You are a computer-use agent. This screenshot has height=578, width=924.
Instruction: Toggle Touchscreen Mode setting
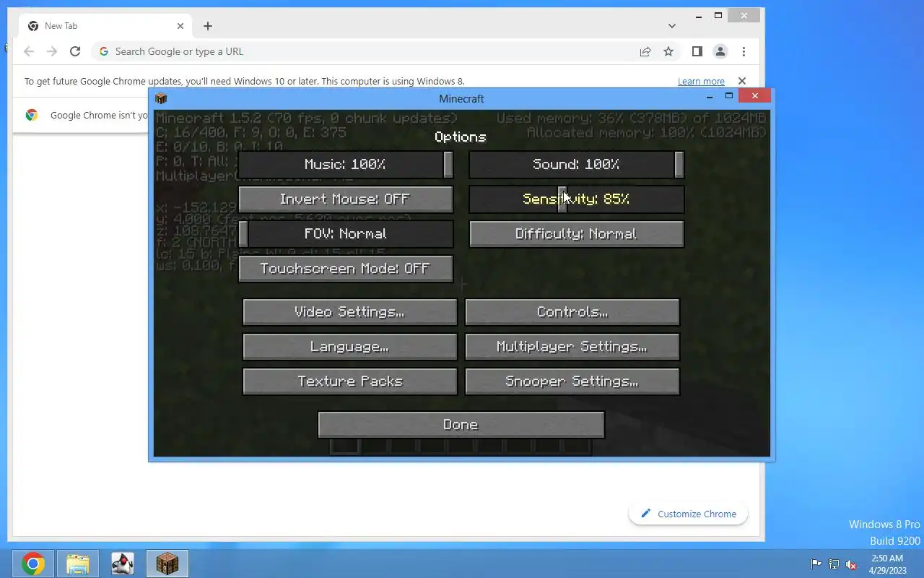click(345, 268)
